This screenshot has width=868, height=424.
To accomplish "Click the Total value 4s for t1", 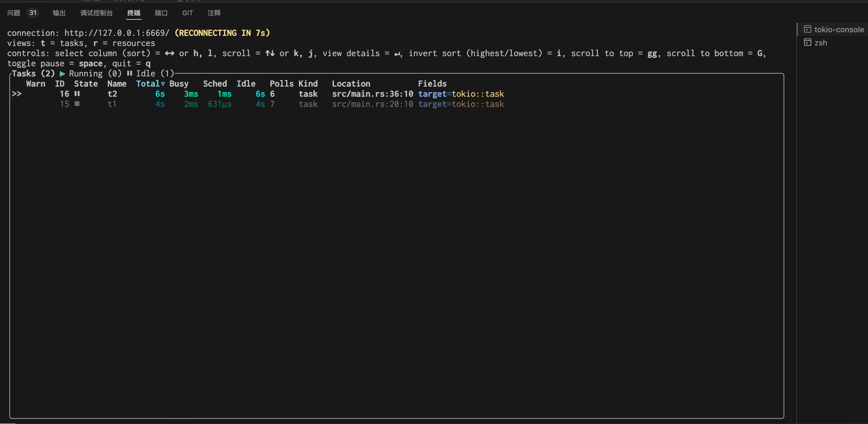I will click(x=160, y=104).
